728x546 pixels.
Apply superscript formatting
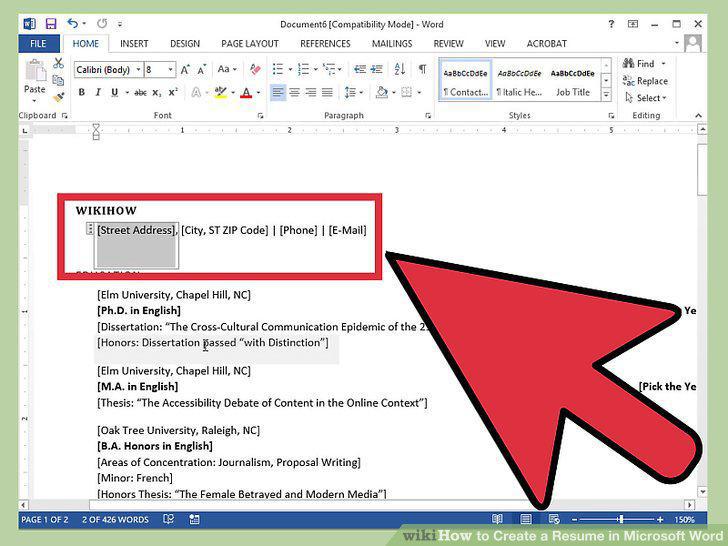pos(173,92)
